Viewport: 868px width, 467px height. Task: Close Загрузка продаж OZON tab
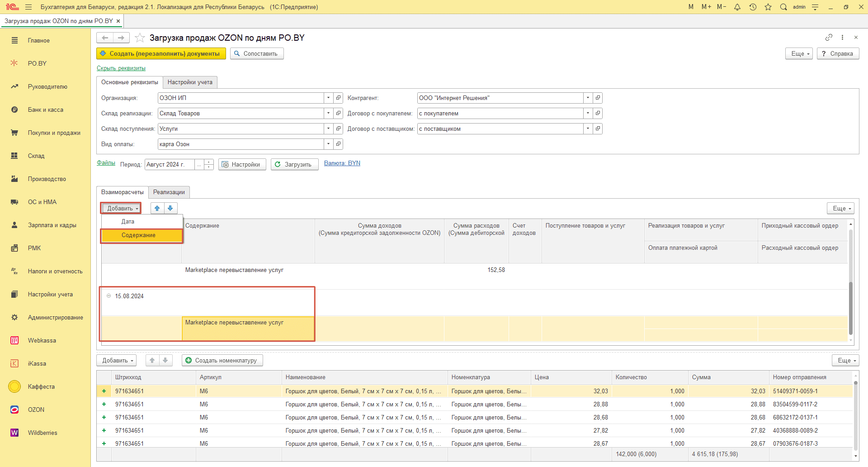click(118, 21)
